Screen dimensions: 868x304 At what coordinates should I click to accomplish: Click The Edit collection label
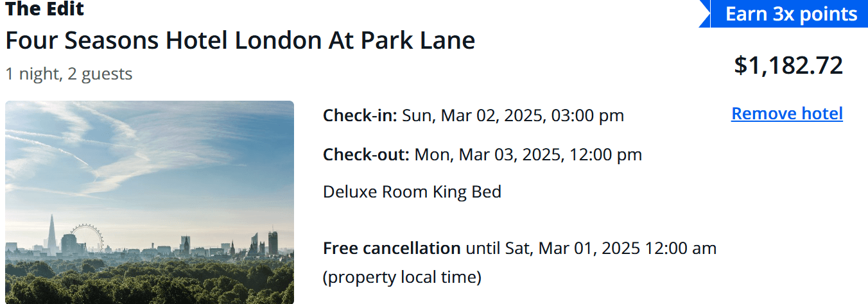(44, 9)
